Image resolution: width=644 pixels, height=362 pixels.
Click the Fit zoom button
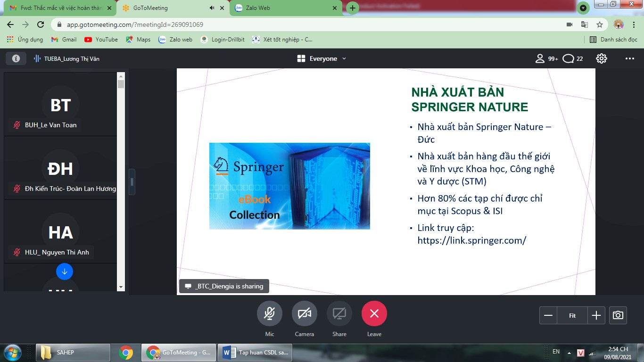coord(572,315)
